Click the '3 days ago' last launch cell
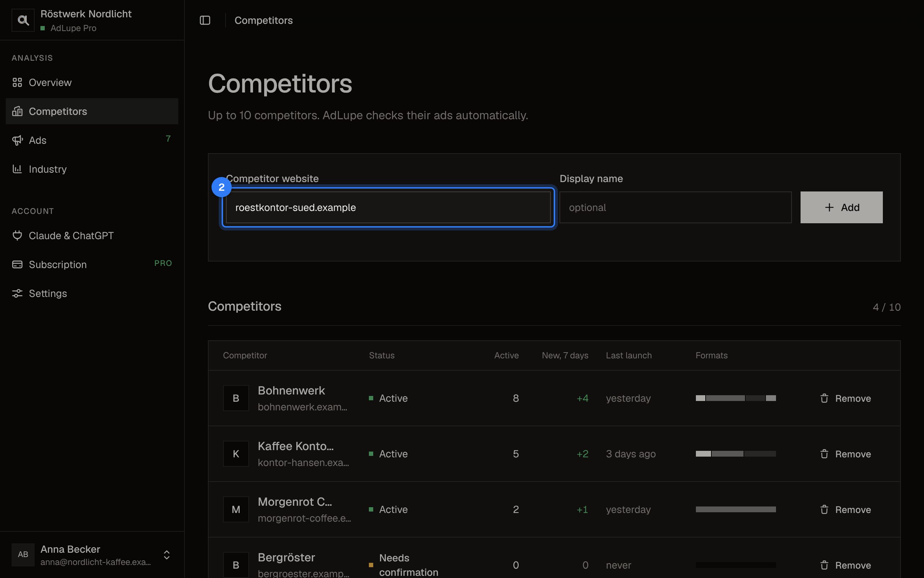The height and width of the screenshot is (578, 924). (631, 454)
